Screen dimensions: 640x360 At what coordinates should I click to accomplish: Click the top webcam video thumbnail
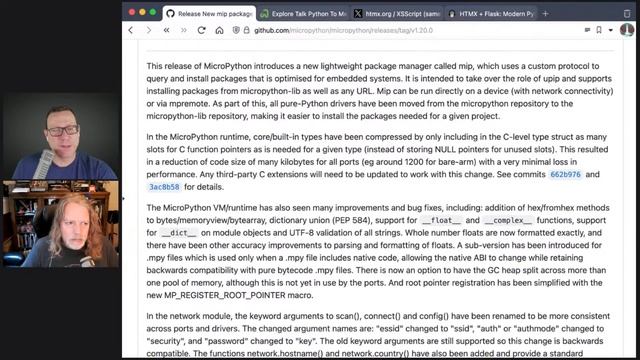61,137
